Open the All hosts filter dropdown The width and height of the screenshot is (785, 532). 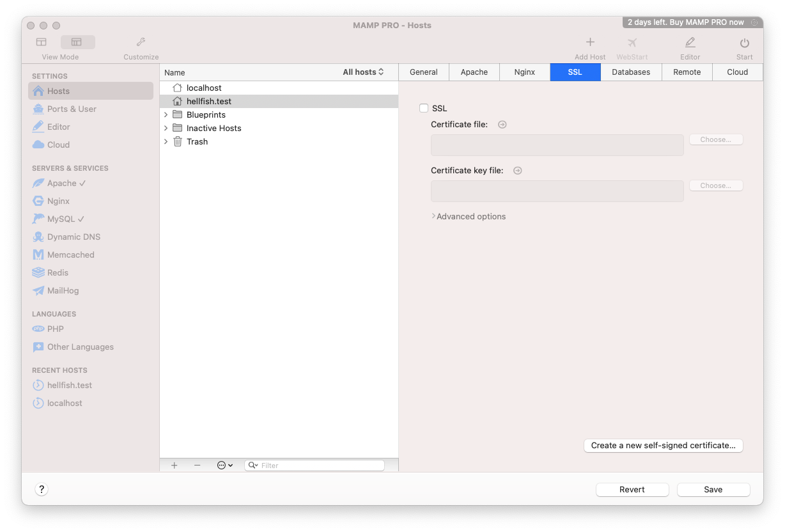click(364, 72)
